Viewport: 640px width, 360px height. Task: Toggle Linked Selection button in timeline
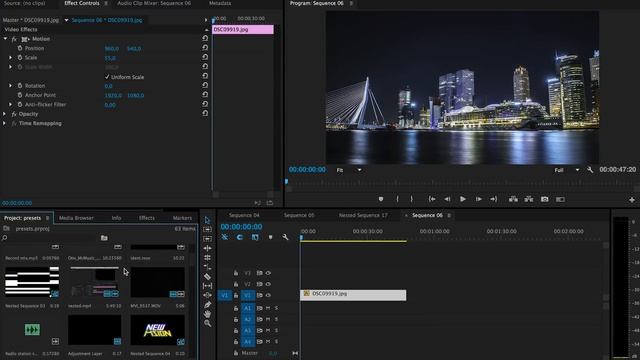point(255,237)
